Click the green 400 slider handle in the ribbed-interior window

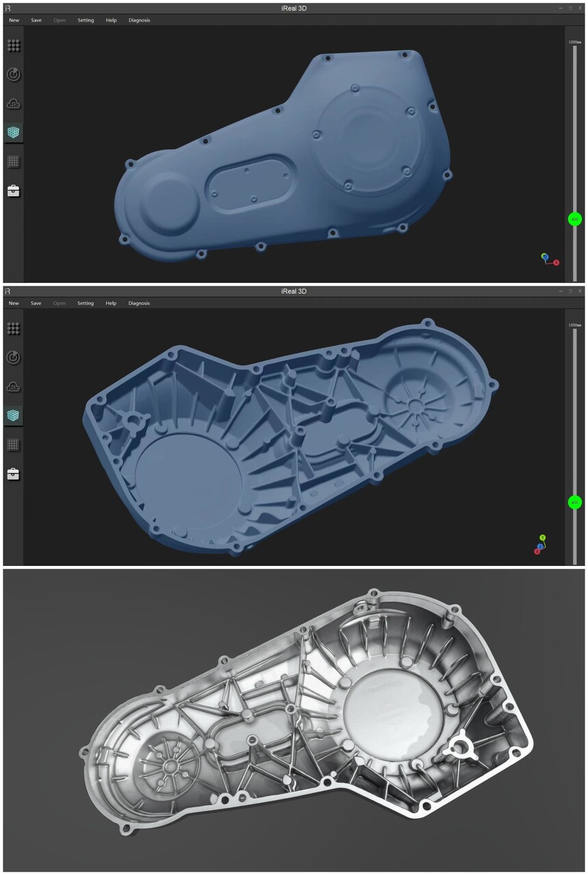(x=575, y=502)
